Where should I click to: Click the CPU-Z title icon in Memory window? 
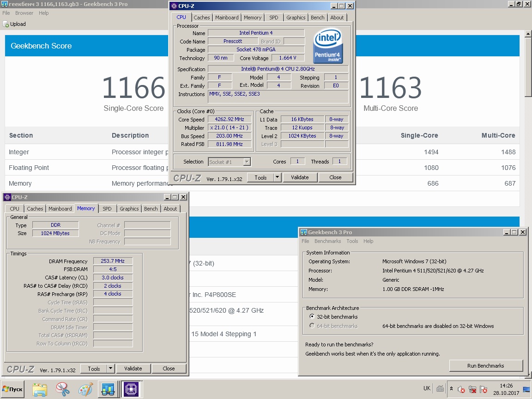click(x=7, y=197)
